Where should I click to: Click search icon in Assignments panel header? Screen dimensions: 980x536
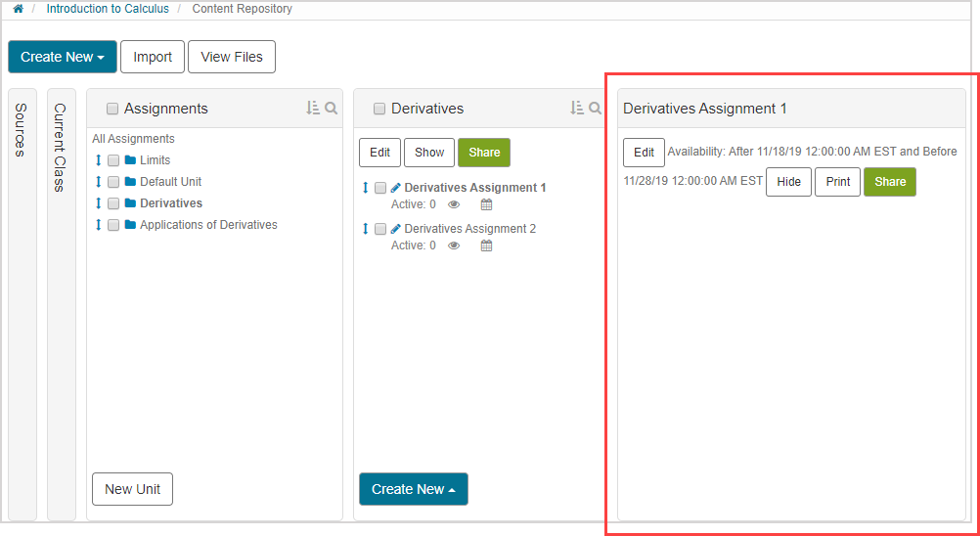(x=332, y=109)
